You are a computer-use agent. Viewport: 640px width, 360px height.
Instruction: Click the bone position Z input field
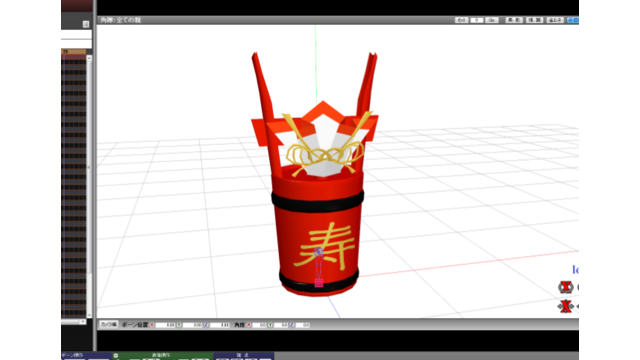(x=220, y=325)
